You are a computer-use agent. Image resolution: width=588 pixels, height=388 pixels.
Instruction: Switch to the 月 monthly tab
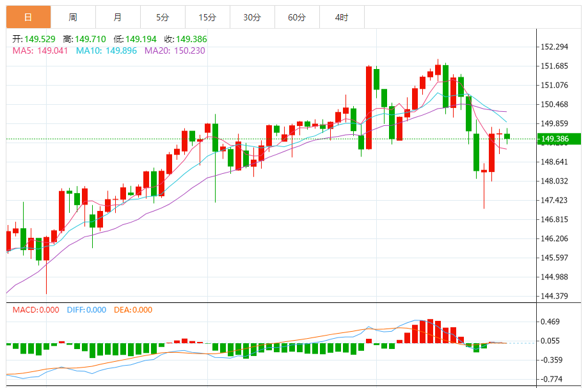[118, 17]
